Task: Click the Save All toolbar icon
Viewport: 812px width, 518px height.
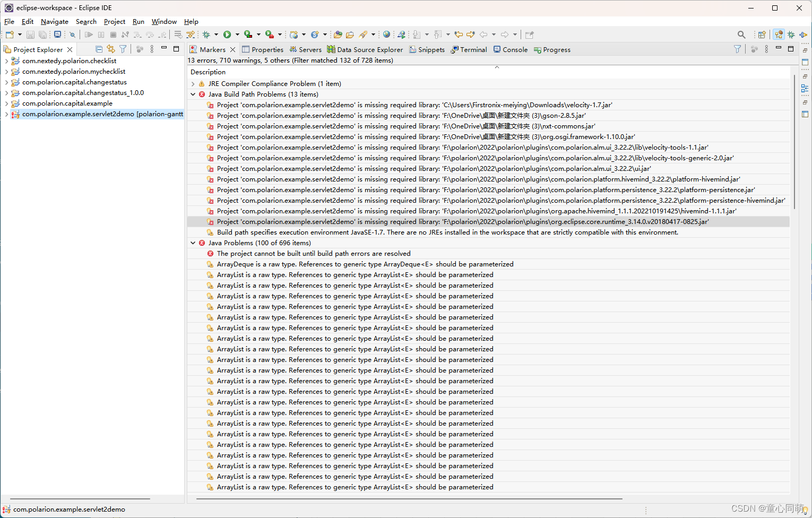Action: 42,34
